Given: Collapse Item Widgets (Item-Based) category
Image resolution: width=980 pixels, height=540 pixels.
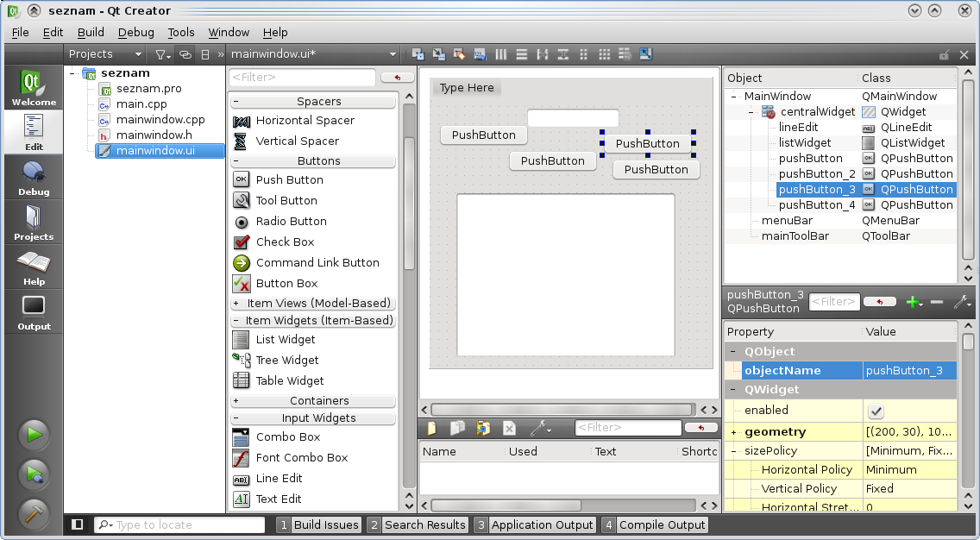Looking at the screenshot, I should [x=236, y=321].
